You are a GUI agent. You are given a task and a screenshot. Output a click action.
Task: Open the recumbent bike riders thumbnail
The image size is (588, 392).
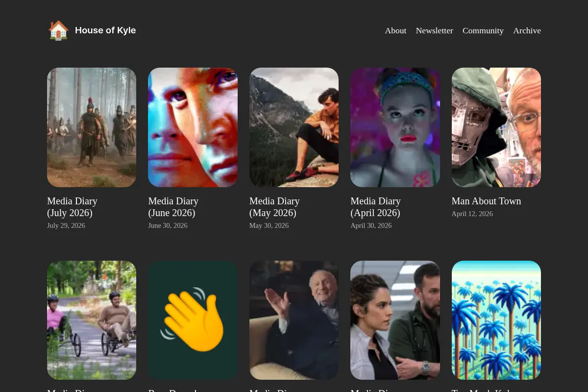coord(92,320)
